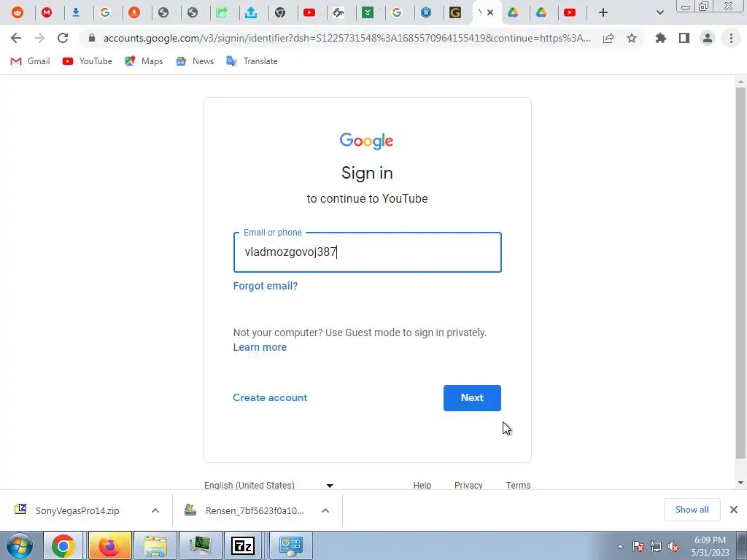747x560 pixels.
Task: Open the Privacy footer link
Action: click(x=468, y=485)
